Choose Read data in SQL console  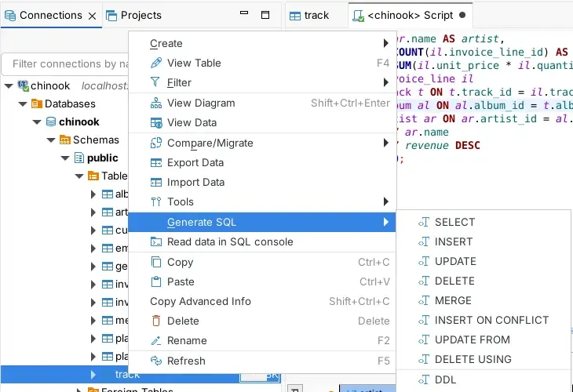pos(262,242)
